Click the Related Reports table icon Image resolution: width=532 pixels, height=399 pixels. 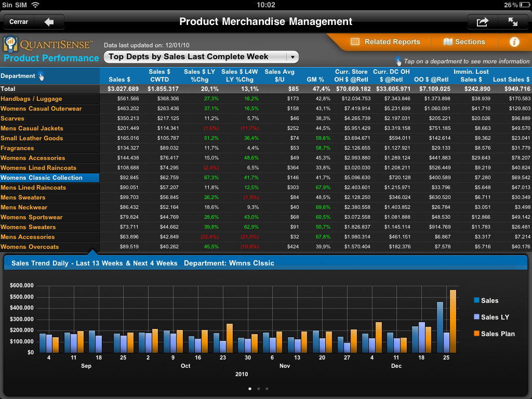355,42
